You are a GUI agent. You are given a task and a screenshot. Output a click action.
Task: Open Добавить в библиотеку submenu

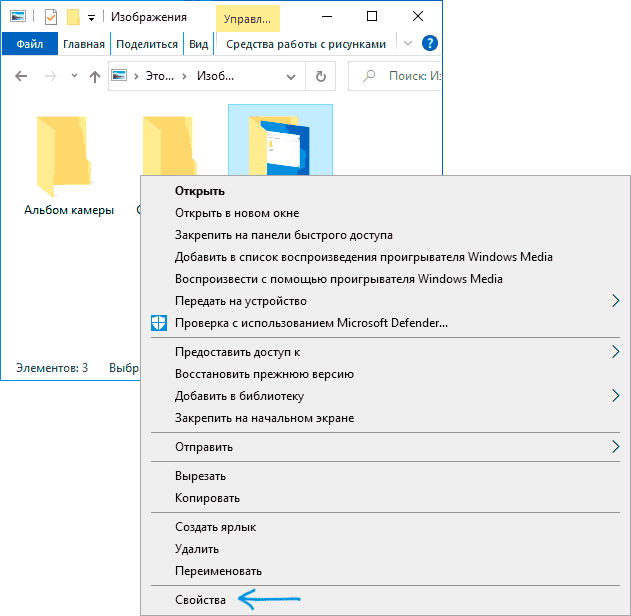(386, 396)
